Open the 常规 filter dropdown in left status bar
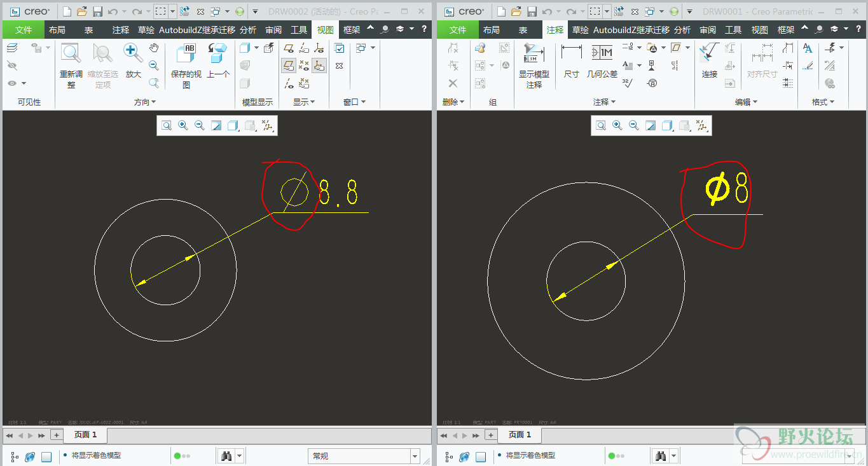The height and width of the screenshot is (466, 868). [415, 456]
